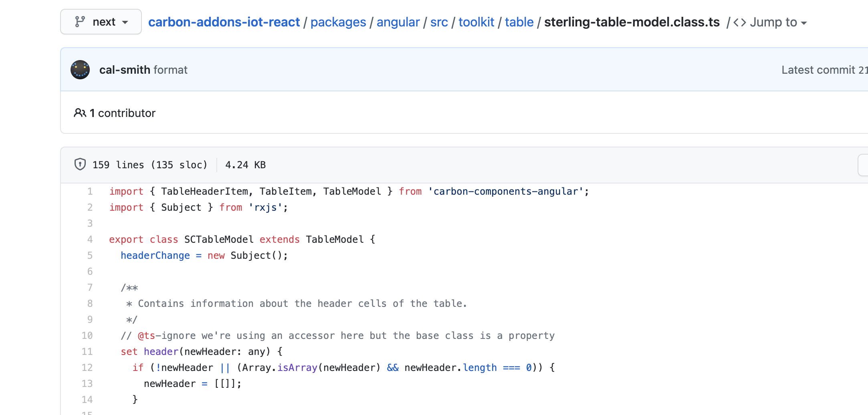Expand the branch switcher menu
This screenshot has height=415, width=868.
tap(101, 22)
